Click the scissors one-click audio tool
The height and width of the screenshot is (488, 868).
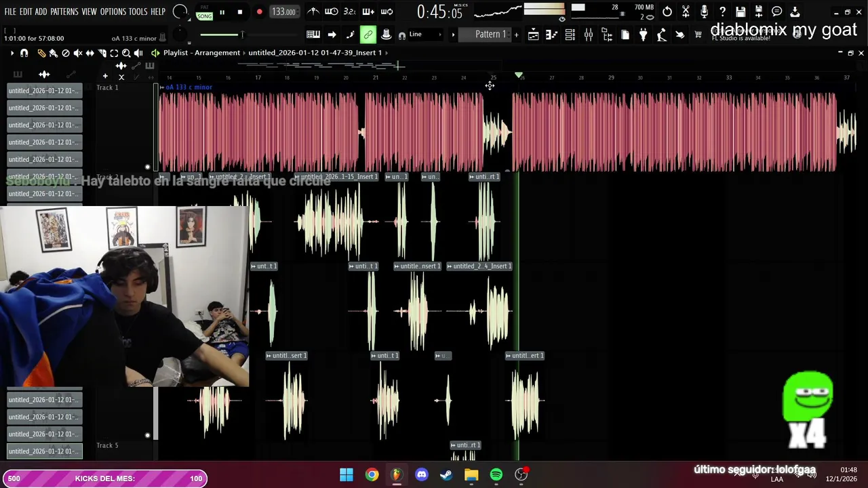(x=686, y=12)
